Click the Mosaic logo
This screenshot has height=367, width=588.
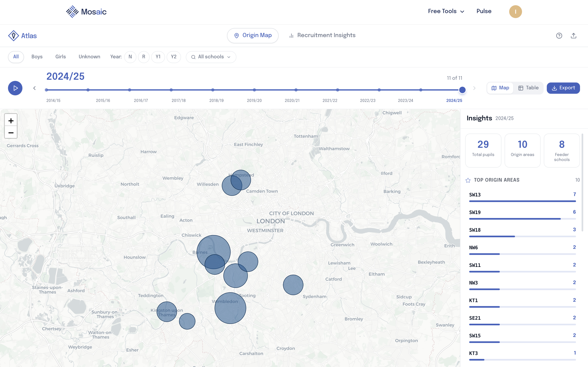[x=86, y=12]
